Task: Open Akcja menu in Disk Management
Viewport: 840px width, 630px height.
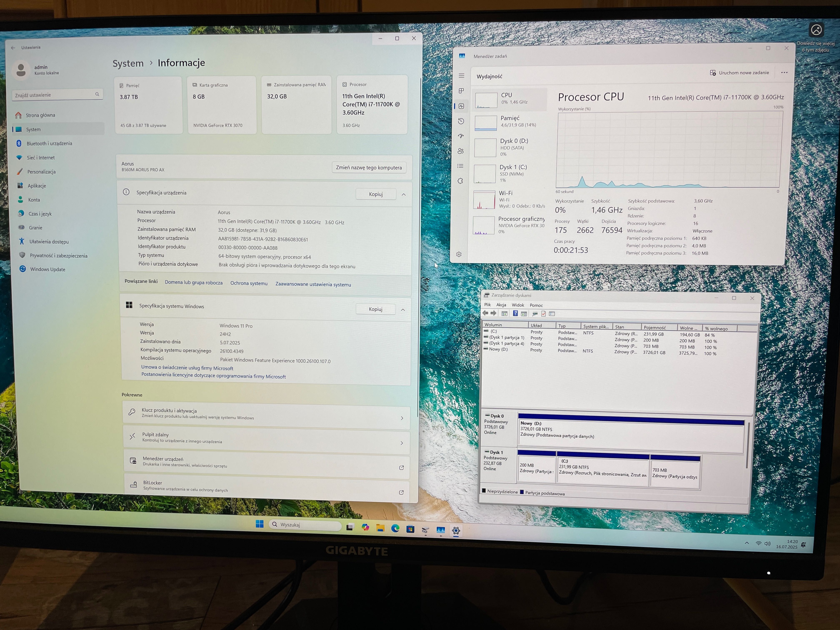Action: pyautogui.click(x=501, y=305)
